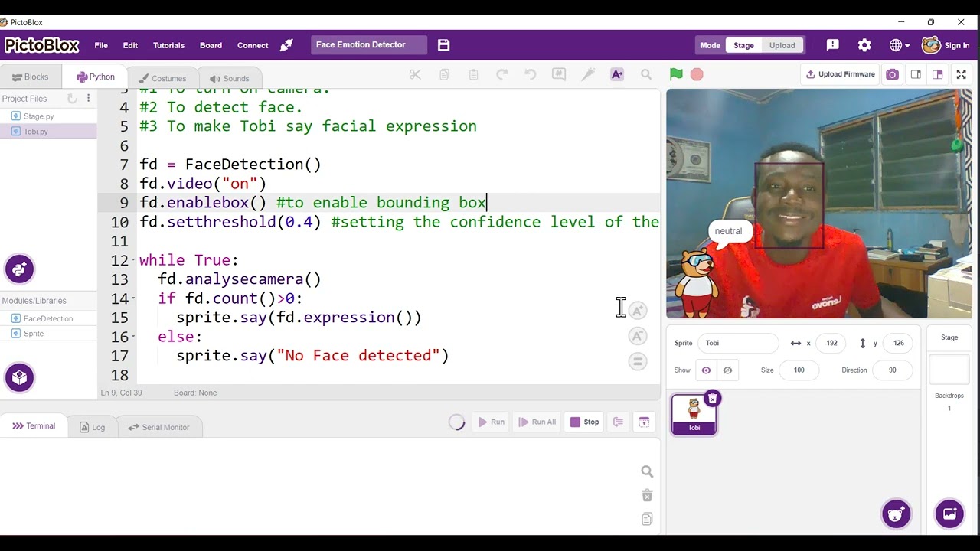Delete the Tobi sprite
Screen dimensions: 980x551
click(713, 399)
